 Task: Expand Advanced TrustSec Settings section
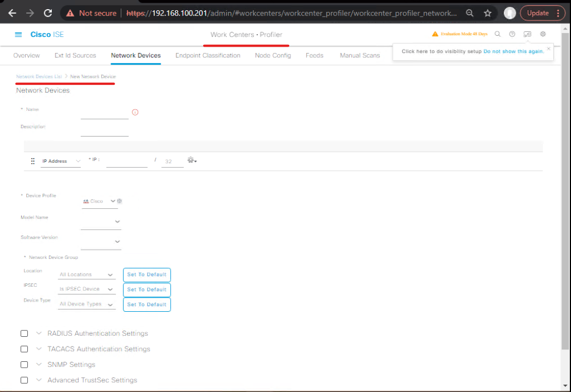pos(39,380)
